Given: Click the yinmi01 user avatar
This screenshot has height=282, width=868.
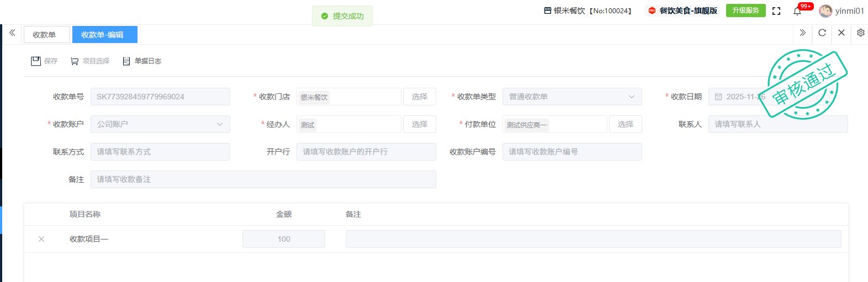Looking at the screenshot, I should [825, 11].
